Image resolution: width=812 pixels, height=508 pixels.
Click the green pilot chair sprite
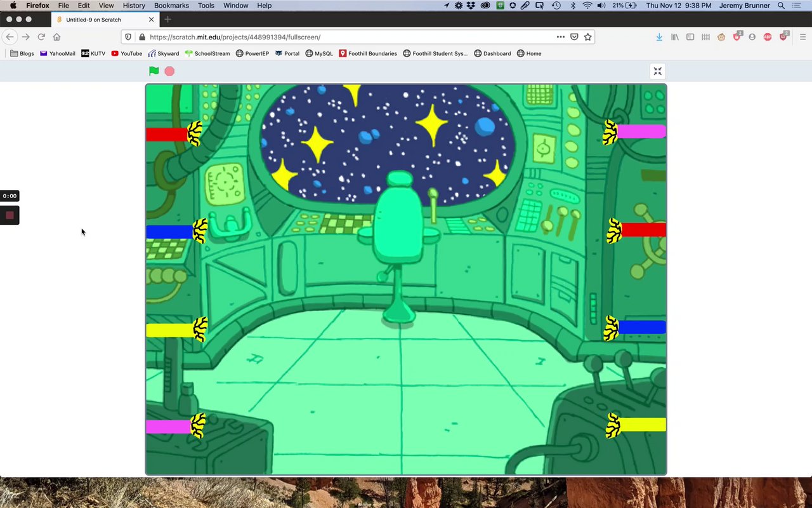399,248
